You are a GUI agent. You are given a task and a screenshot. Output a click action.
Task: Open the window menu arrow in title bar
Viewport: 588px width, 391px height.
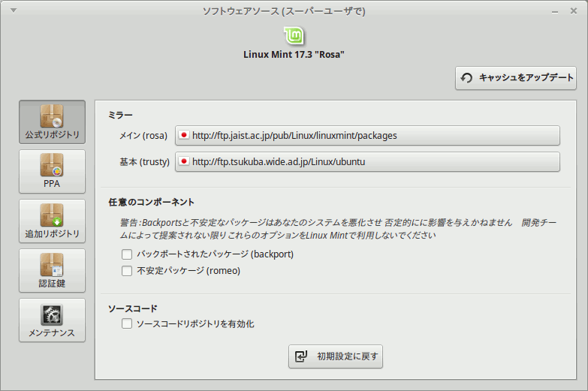tap(14, 11)
